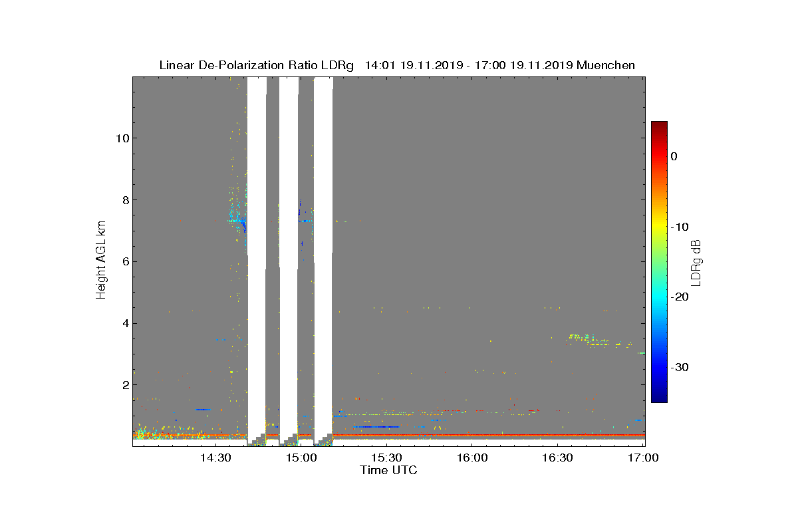Click the plot title text

[397, 65]
